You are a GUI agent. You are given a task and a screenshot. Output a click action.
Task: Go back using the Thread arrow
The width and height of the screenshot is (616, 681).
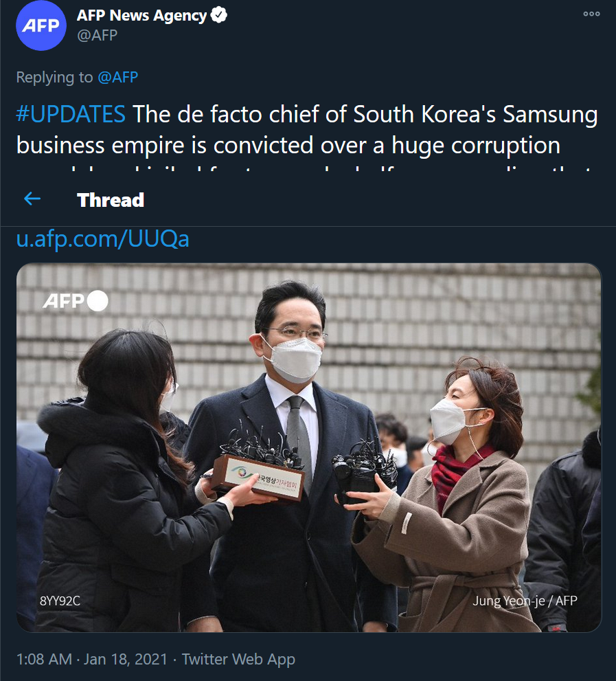click(32, 199)
